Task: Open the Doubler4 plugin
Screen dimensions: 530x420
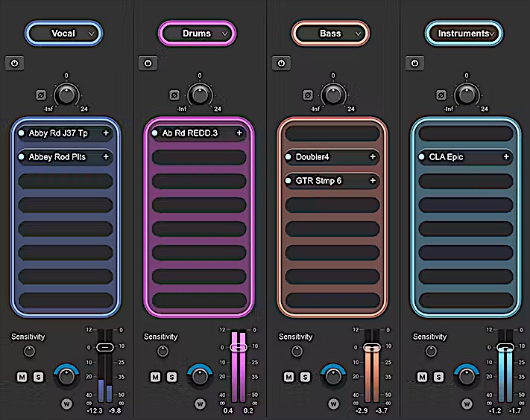Action: click(x=332, y=156)
